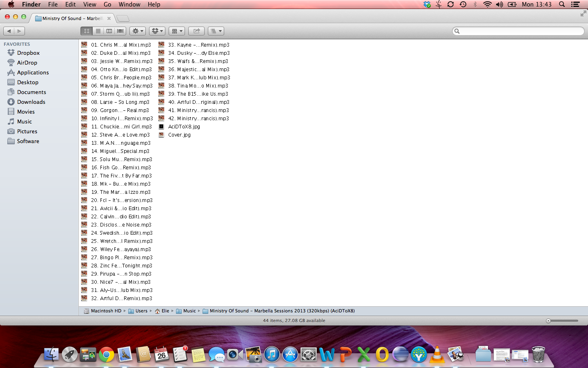Screen dimensions: 588x368
Task: Open the Finder menu
Action: pos(31,4)
